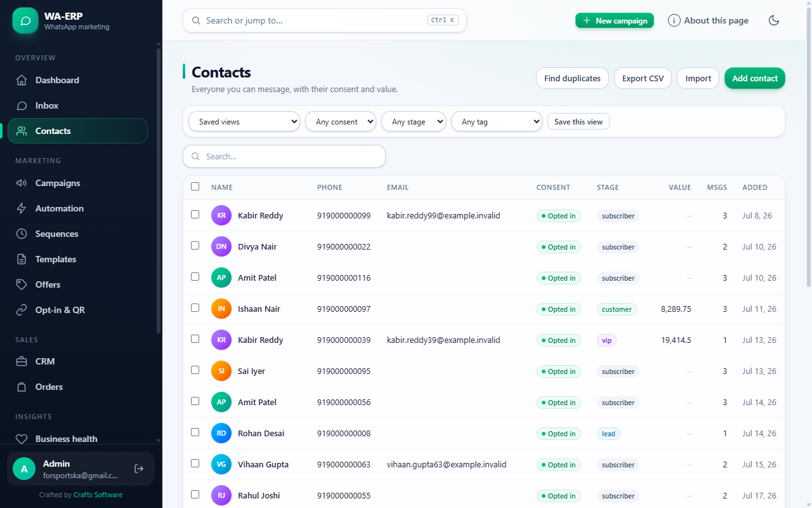This screenshot has height=508, width=812.
Task: Click the Export CSV button
Action: (x=643, y=78)
